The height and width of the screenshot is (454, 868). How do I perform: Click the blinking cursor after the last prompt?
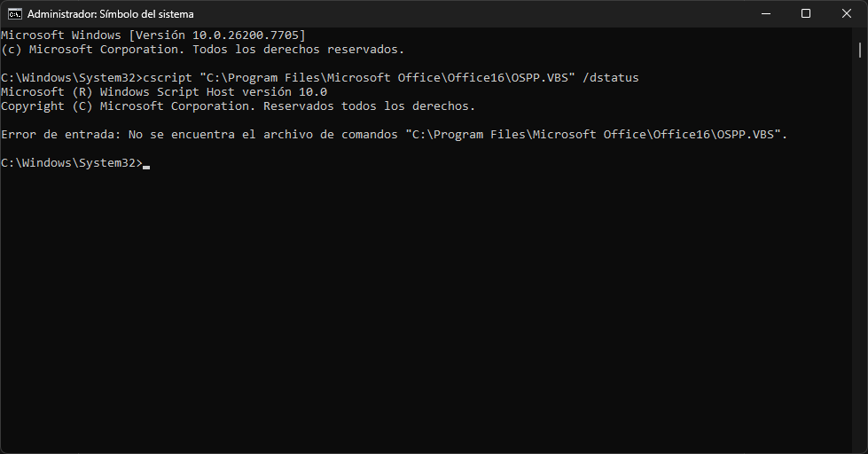click(146, 166)
